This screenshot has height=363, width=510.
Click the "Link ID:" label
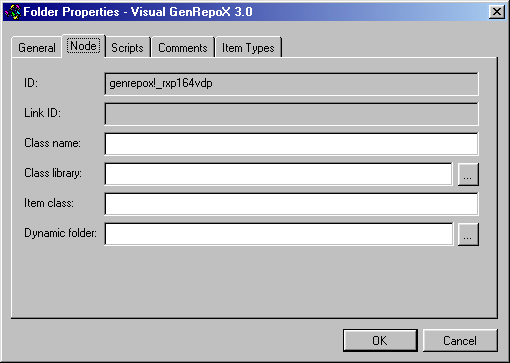(42, 113)
